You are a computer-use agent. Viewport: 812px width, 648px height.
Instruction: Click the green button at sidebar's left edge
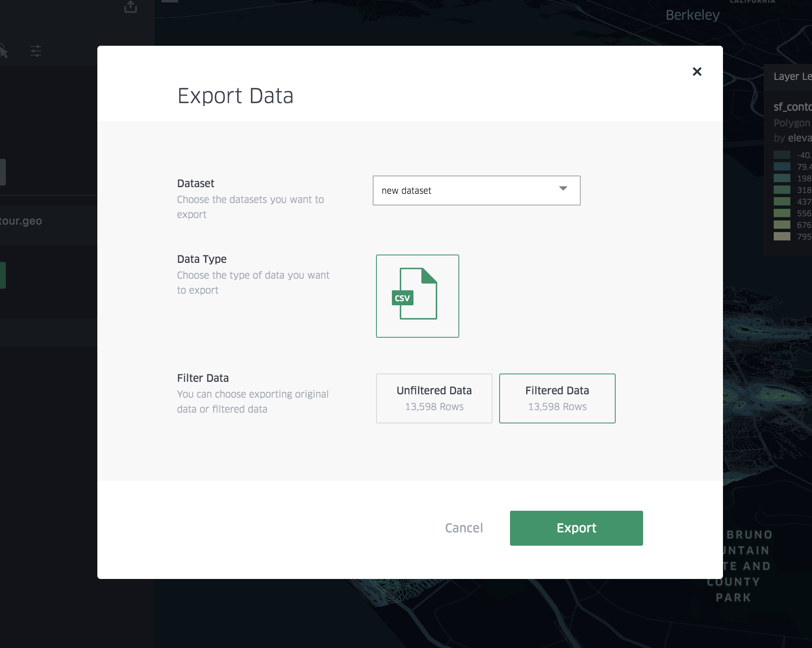[2, 275]
